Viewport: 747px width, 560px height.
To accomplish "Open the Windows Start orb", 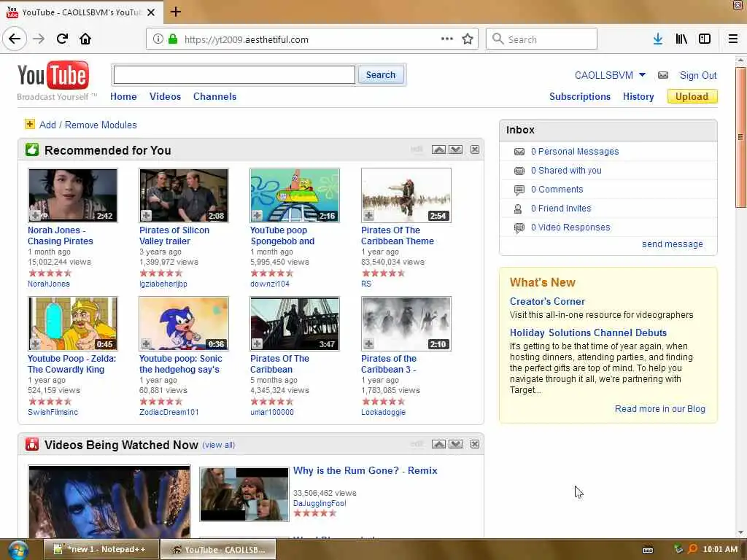I will pos(18,550).
